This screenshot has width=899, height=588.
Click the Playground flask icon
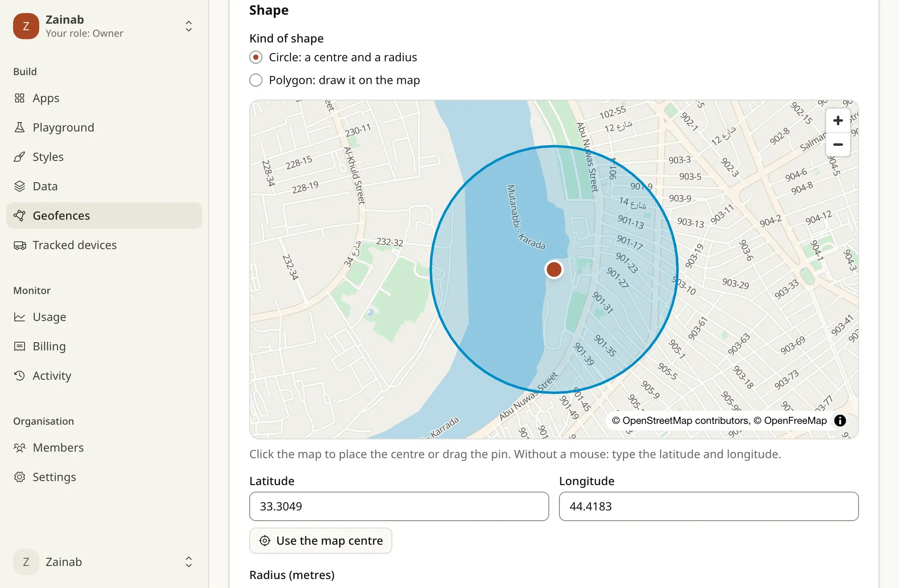(x=20, y=127)
